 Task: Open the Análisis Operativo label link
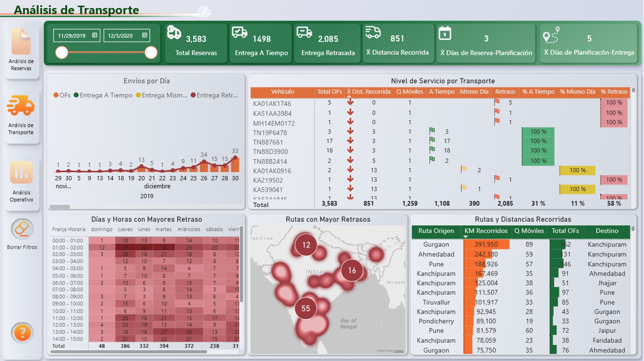(x=21, y=196)
